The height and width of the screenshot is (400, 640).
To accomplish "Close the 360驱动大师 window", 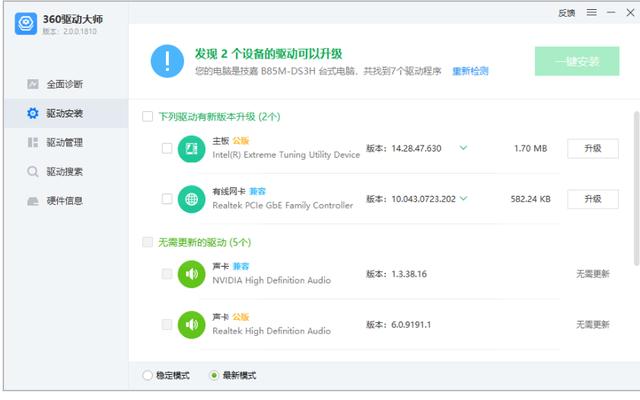I will (x=630, y=13).
